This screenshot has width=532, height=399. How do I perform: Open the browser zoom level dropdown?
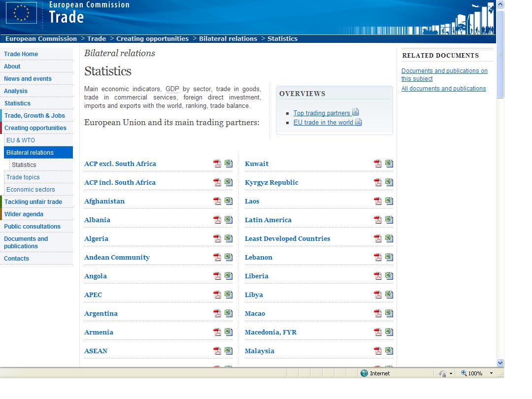(491, 373)
